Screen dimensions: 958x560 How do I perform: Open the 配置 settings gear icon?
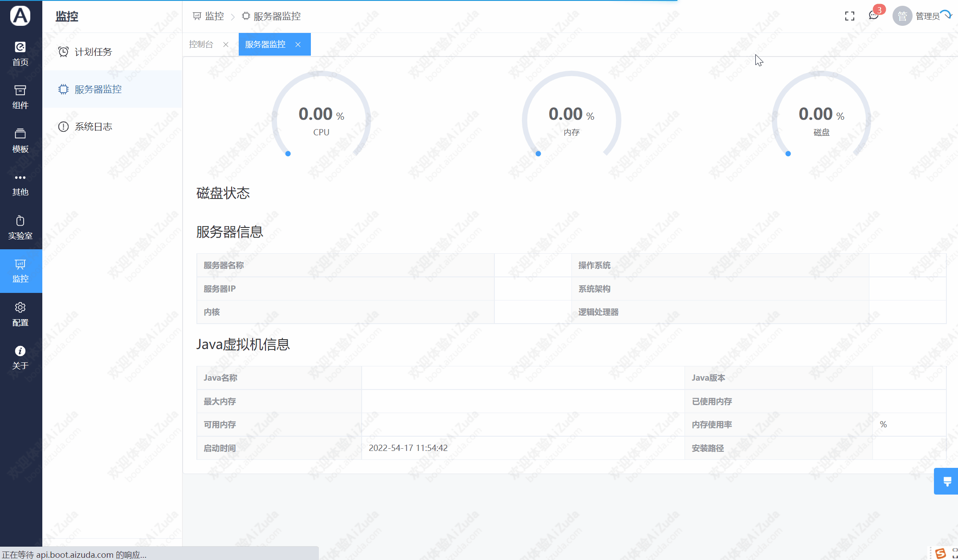tap(20, 314)
